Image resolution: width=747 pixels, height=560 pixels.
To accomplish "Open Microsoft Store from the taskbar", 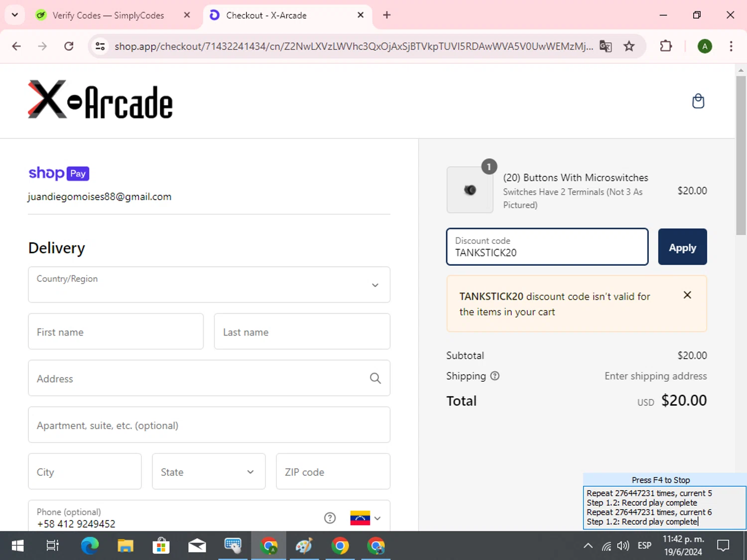I will [161, 546].
